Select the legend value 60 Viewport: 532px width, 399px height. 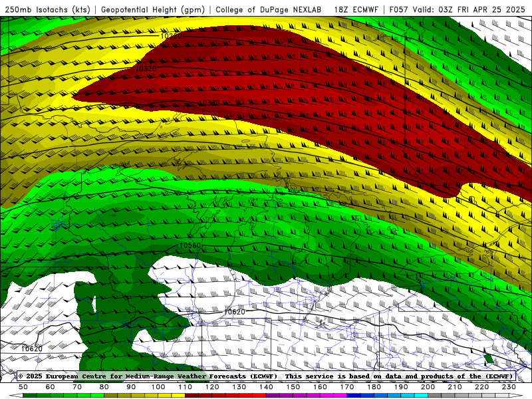click(50, 387)
